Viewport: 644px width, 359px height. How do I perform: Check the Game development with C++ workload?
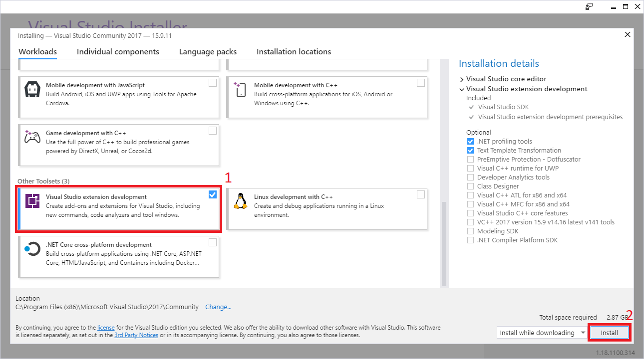(x=213, y=131)
